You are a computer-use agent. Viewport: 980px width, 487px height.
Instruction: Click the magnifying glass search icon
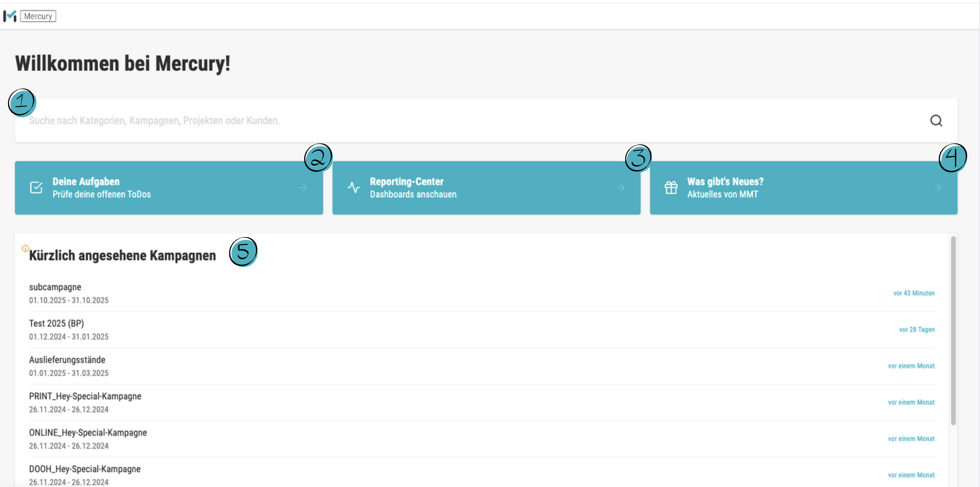(x=936, y=120)
